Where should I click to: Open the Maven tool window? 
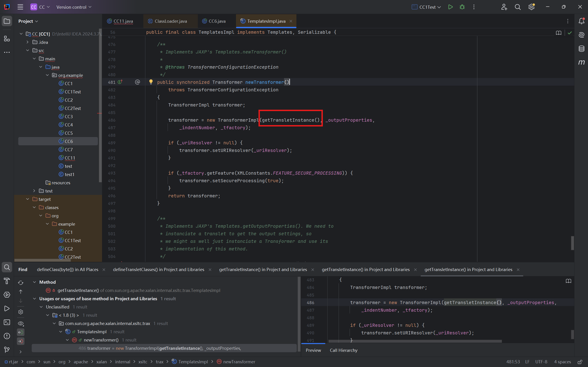coord(581,62)
